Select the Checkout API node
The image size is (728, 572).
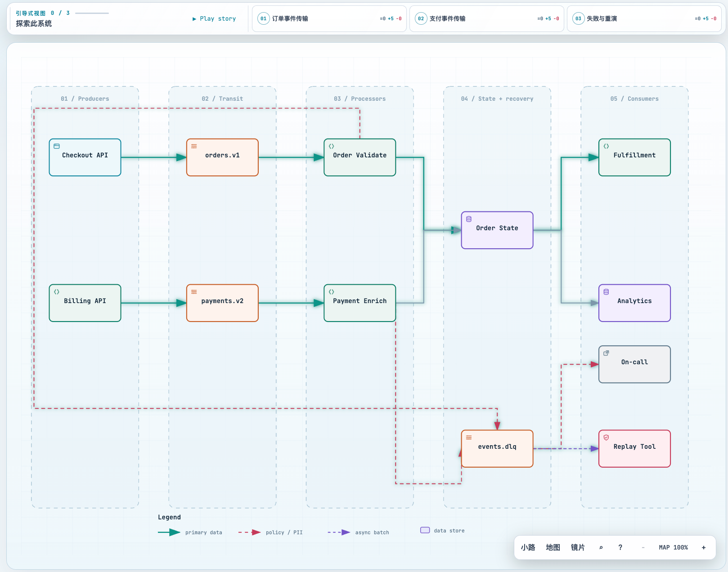point(85,157)
